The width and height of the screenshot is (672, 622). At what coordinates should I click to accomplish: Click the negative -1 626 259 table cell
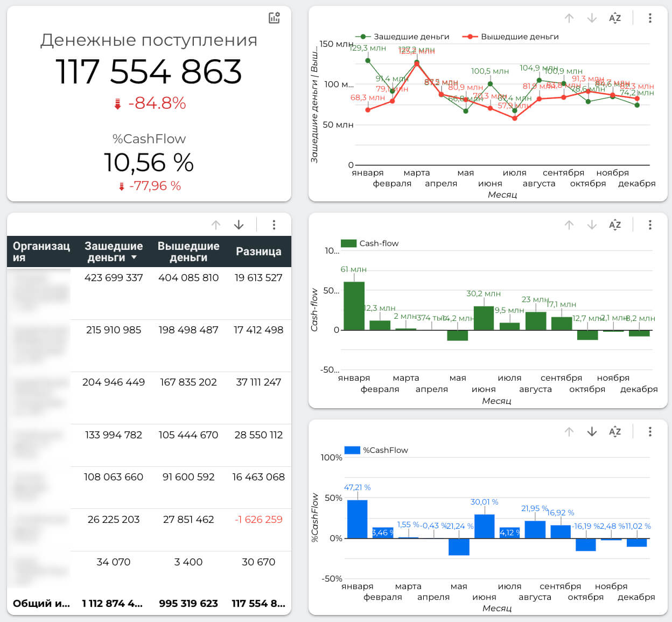coord(258,520)
